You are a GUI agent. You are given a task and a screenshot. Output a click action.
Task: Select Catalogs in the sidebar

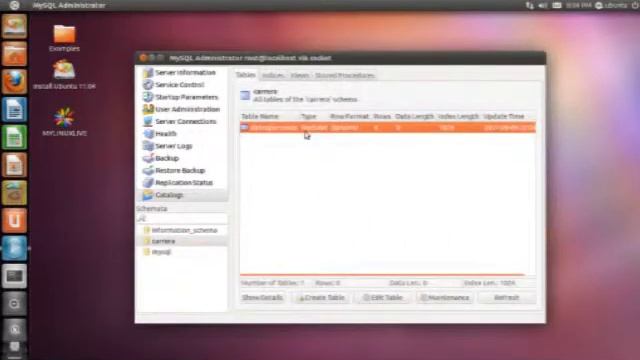pyautogui.click(x=182, y=195)
